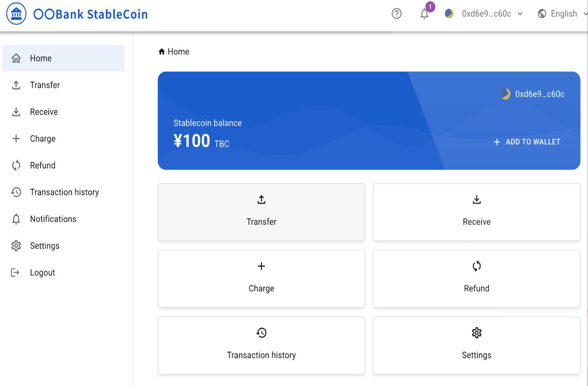Screen dimensions: 588x386
Task: Click the home icon in the breadcrumb
Action: click(161, 51)
